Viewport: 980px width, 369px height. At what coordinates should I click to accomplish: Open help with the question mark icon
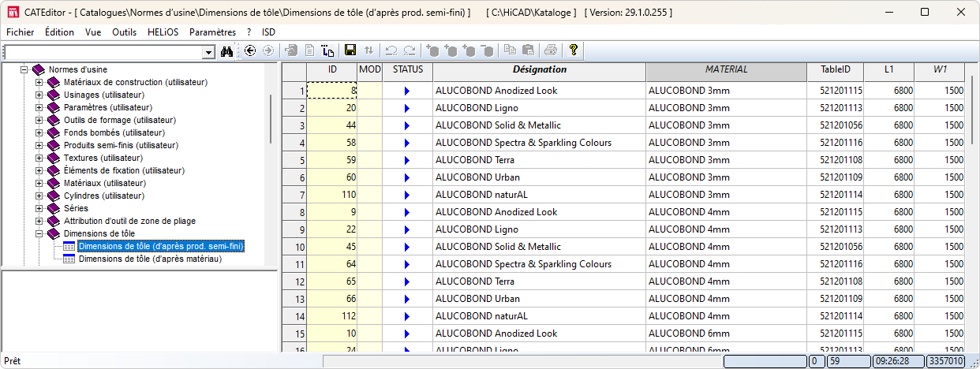(574, 50)
